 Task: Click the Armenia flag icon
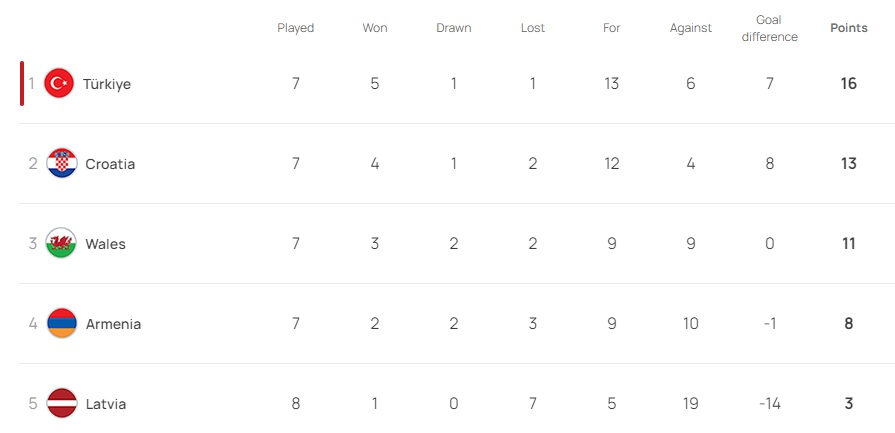coord(60,324)
